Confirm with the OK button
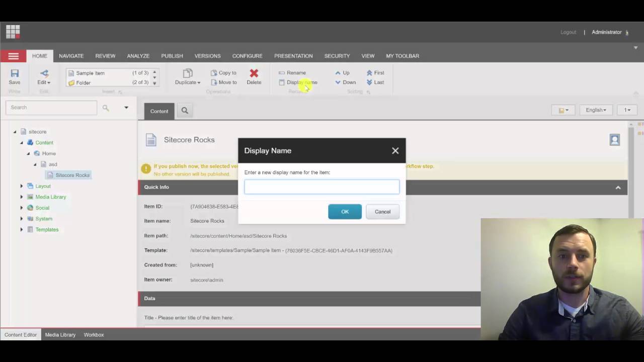This screenshot has height=362, width=644. (x=345, y=212)
